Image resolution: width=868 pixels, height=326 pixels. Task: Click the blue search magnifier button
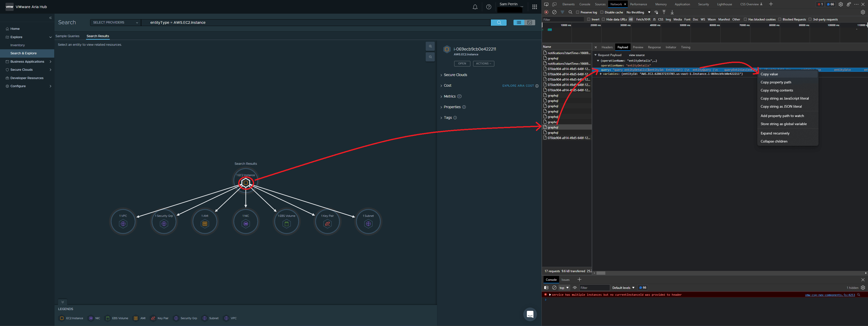coord(499,22)
